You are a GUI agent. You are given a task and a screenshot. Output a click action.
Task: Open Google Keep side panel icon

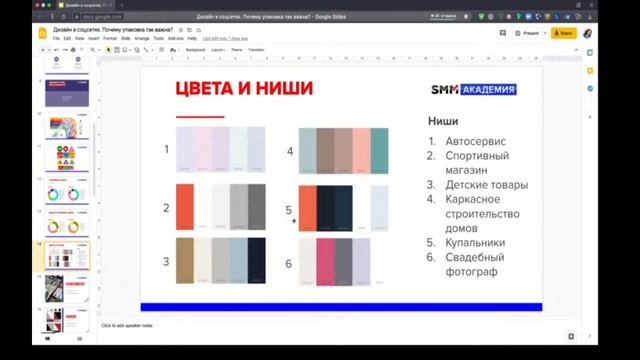[590, 71]
